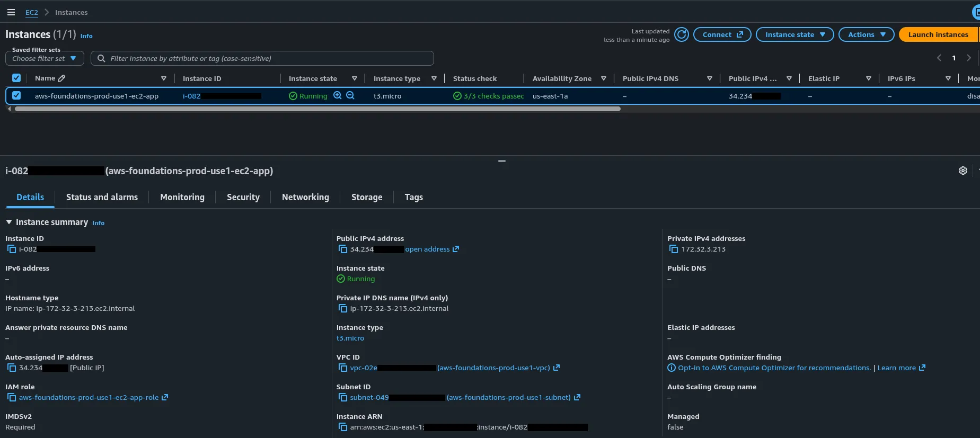This screenshot has height=438, width=980.
Task: Copy the Instance ID value
Action: tap(12, 249)
